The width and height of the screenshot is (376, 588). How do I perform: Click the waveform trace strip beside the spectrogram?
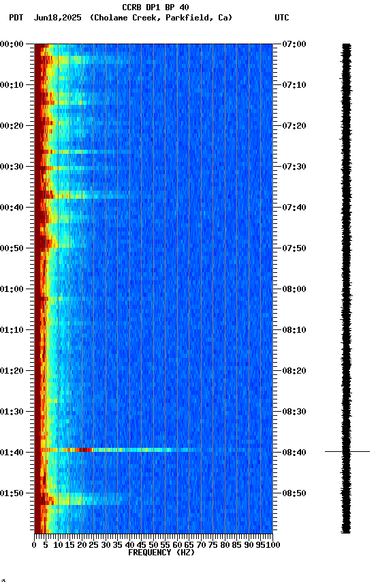click(x=346, y=288)
